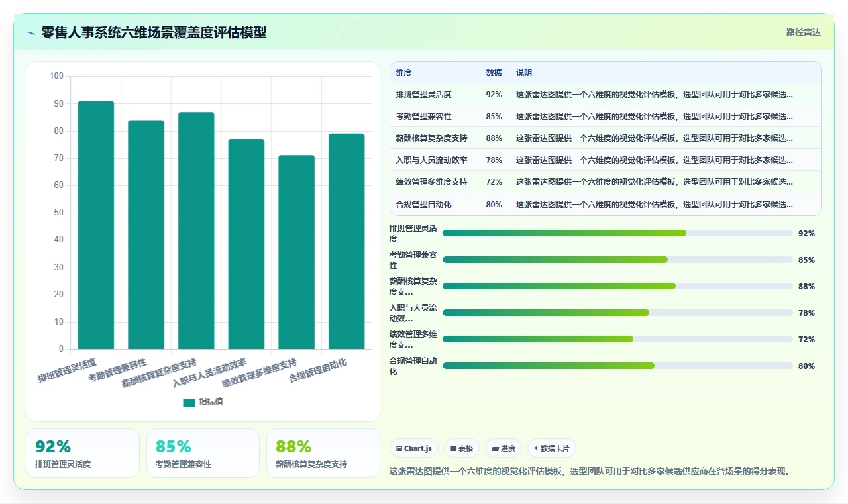848x504 pixels.
Task: Click the 80% value beside last progress bar
Action: coord(806,366)
